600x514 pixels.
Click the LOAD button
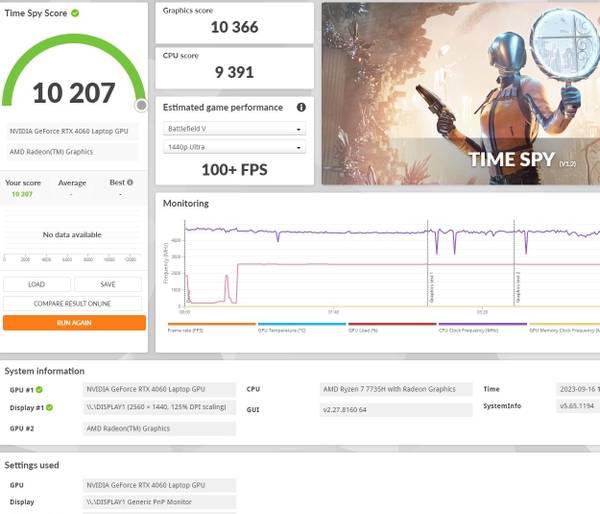[37, 284]
